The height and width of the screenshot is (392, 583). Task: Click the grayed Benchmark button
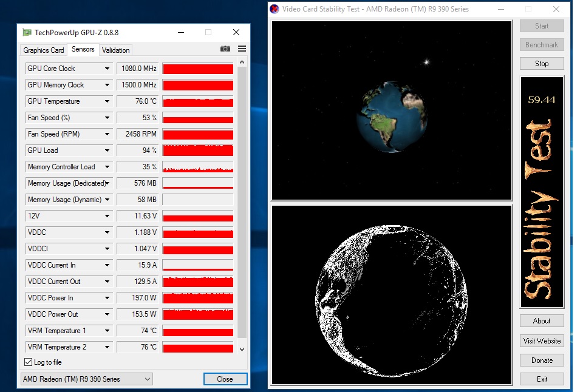click(542, 44)
